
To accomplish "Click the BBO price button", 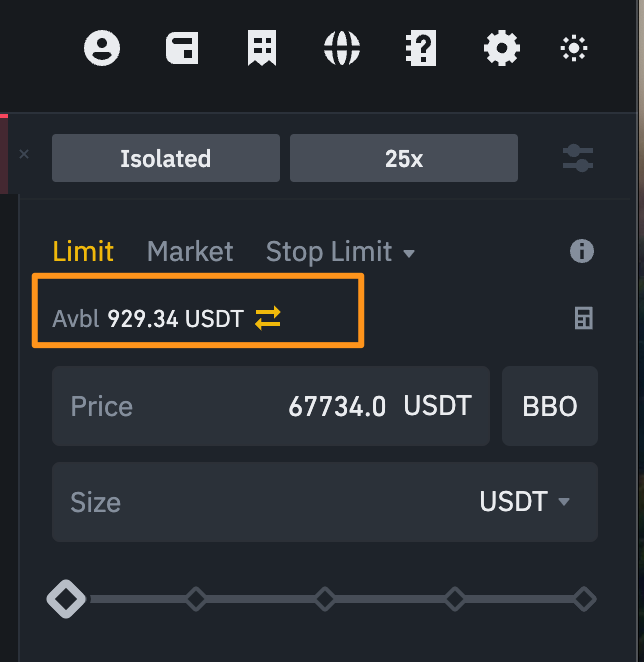I will coord(550,406).
